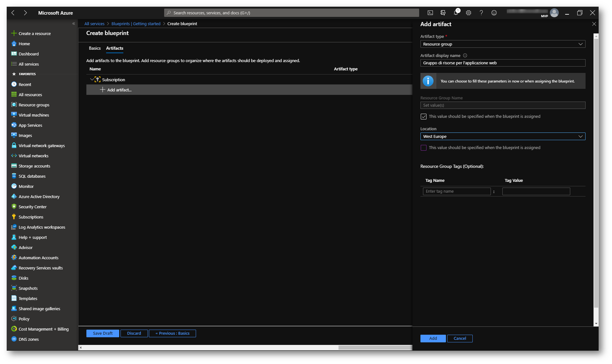Viewport: 612px width, 364px height.
Task: Open the feedback smiley icon
Action: pyautogui.click(x=494, y=13)
